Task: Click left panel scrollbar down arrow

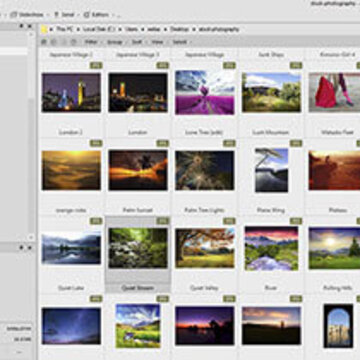Action: coord(31,237)
